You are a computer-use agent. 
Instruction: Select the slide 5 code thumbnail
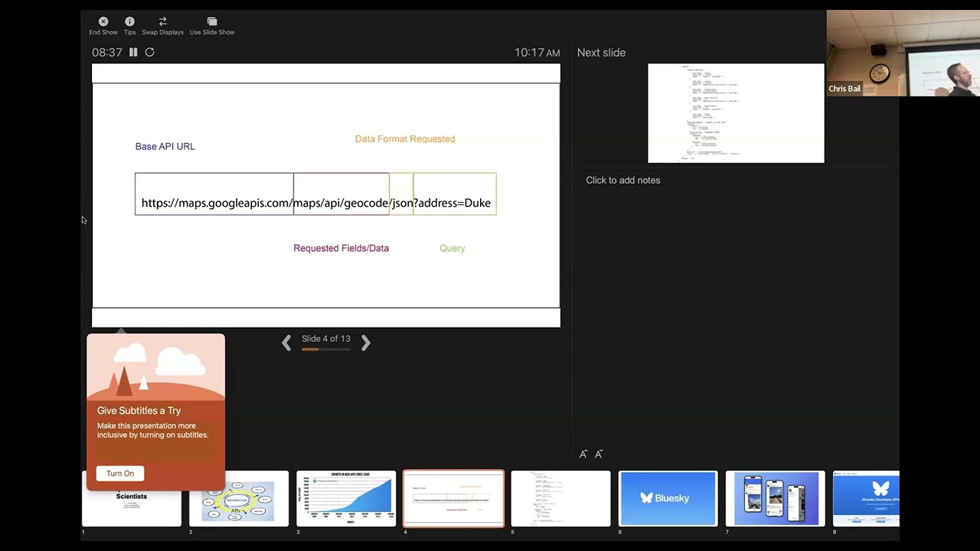(560, 499)
